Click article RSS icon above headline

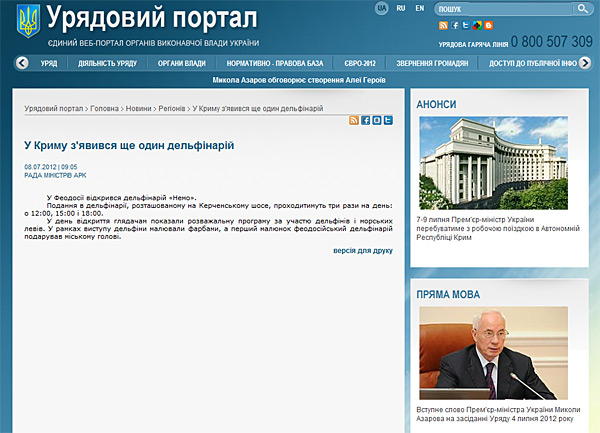pyautogui.click(x=354, y=120)
